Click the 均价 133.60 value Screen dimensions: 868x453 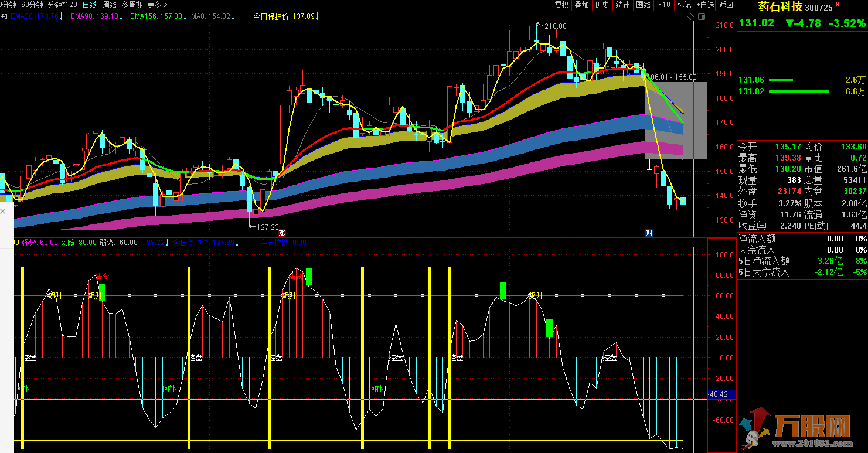coord(854,147)
